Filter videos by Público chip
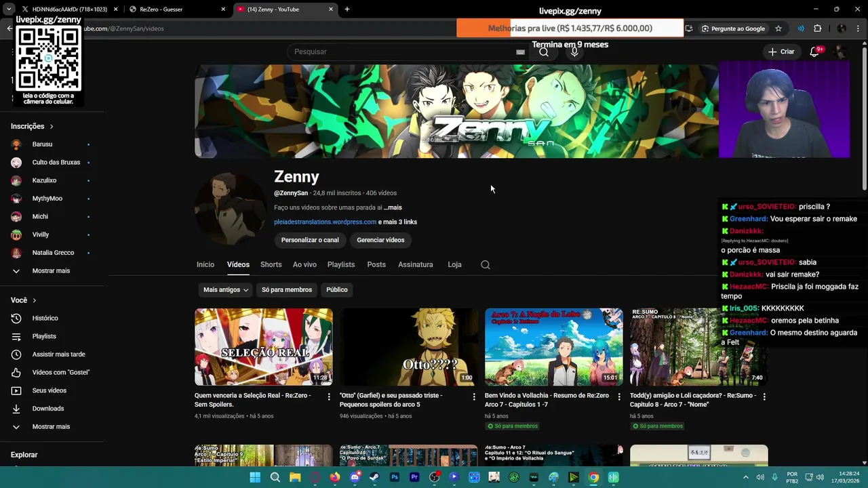This screenshot has width=868, height=488. pyautogui.click(x=337, y=290)
